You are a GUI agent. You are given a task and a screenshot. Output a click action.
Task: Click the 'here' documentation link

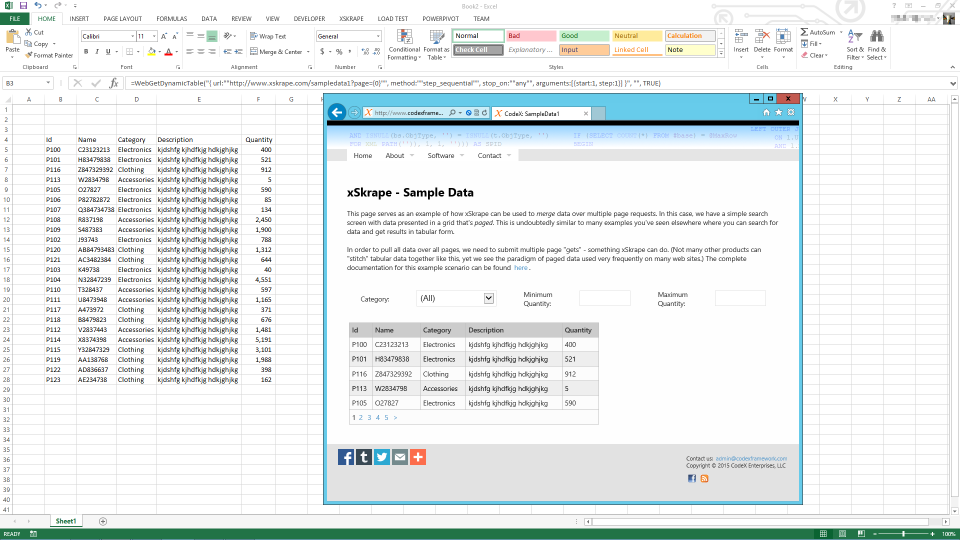click(x=520, y=268)
